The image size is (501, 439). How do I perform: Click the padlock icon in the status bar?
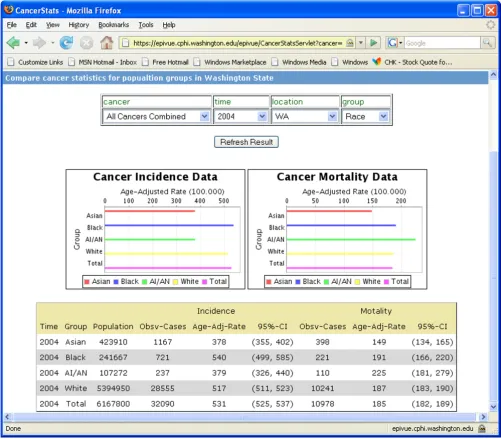point(482,429)
